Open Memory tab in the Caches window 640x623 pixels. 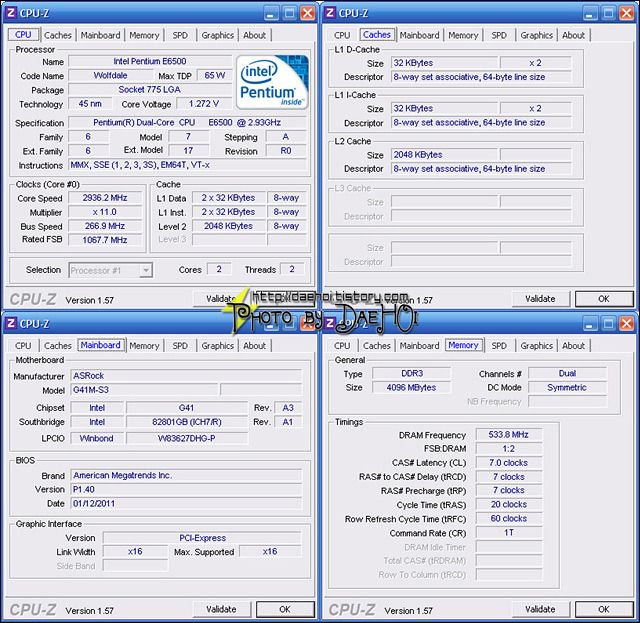pyautogui.click(x=463, y=35)
